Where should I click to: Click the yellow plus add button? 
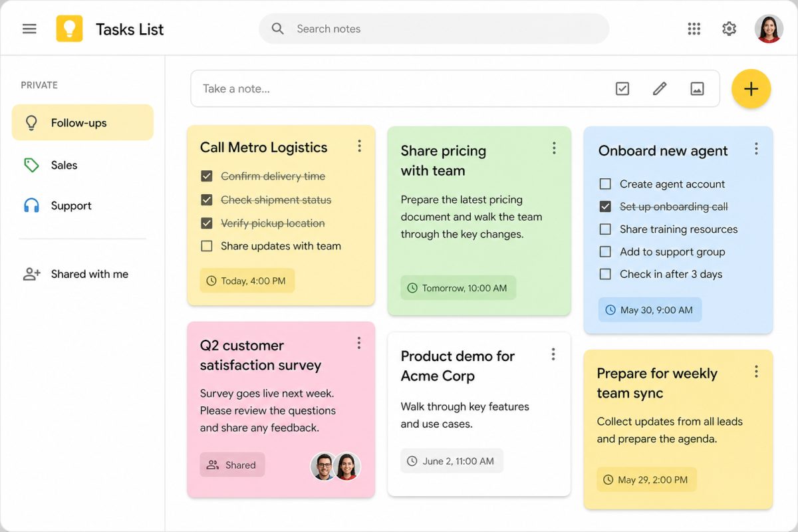coord(751,88)
